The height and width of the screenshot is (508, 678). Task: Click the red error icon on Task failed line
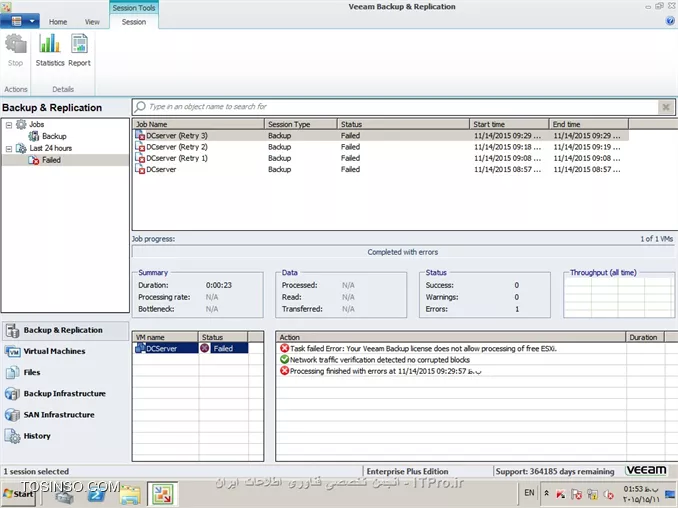coord(284,348)
